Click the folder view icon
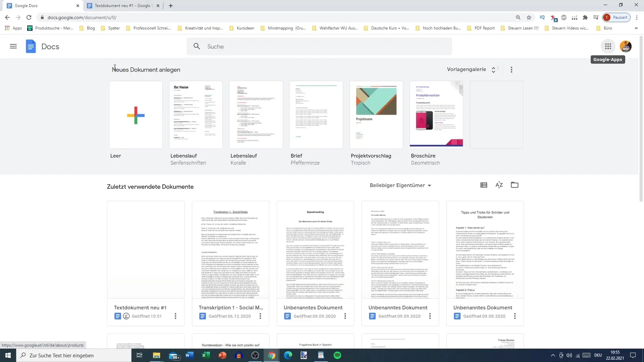The image size is (644, 362). point(515,185)
